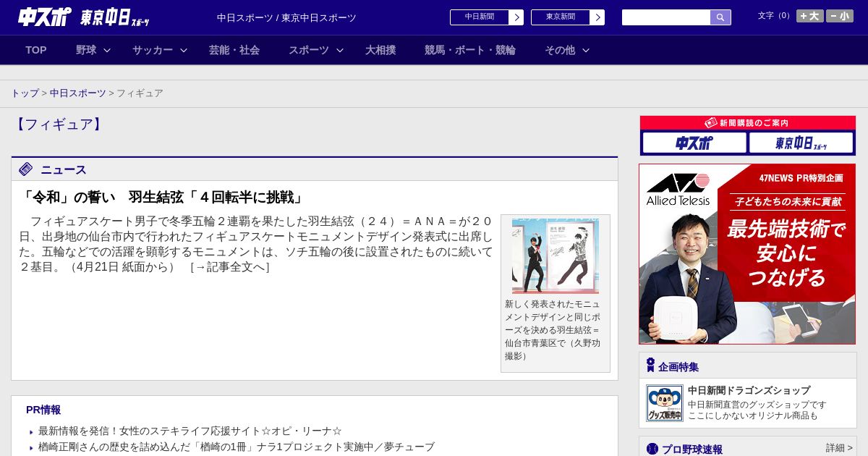The height and width of the screenshot is (456, 868).
Task: Open the 競馬・ボート・競輪 menu item
Action: click(x=470, y=50)
